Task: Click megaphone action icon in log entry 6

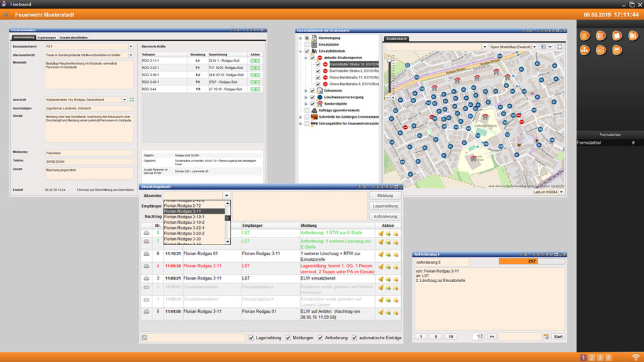Action: (380, 255)
